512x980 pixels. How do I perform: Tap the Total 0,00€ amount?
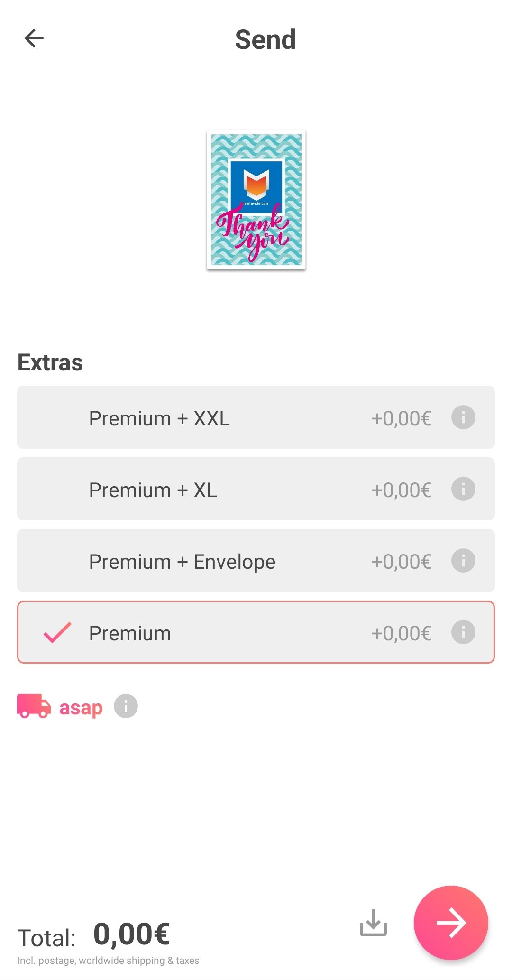(x=131, y=934)
